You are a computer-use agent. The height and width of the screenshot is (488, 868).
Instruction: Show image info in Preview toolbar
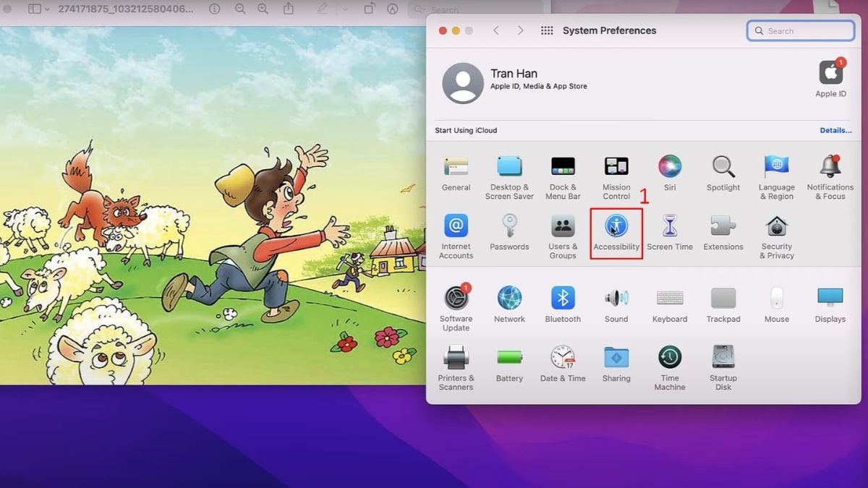tap(215, 9)
